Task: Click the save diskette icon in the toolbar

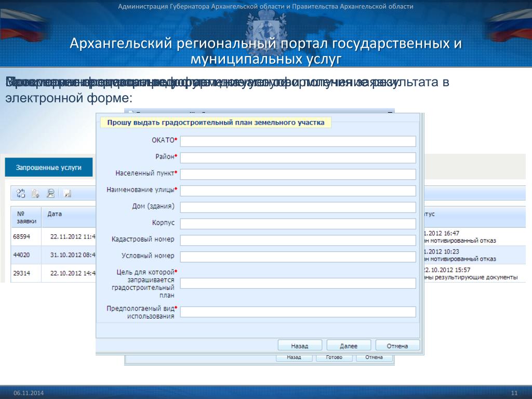Action: pyautogui.click(x=67, y=194)
